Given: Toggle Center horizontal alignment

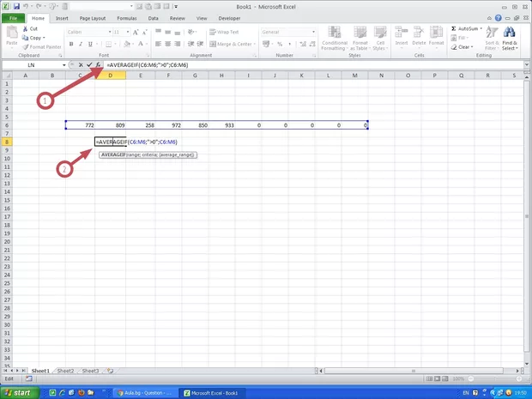Looking at the screenshot, I should pos(167,44).
